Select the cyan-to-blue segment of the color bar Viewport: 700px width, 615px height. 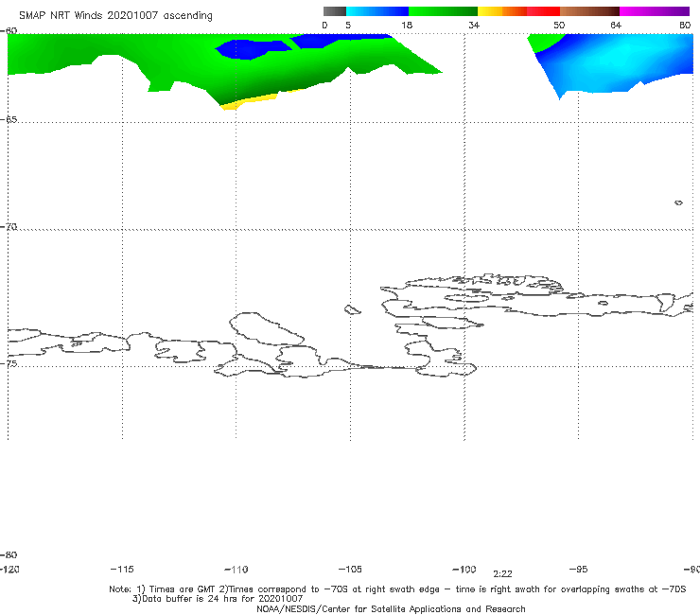coord(377,11)
